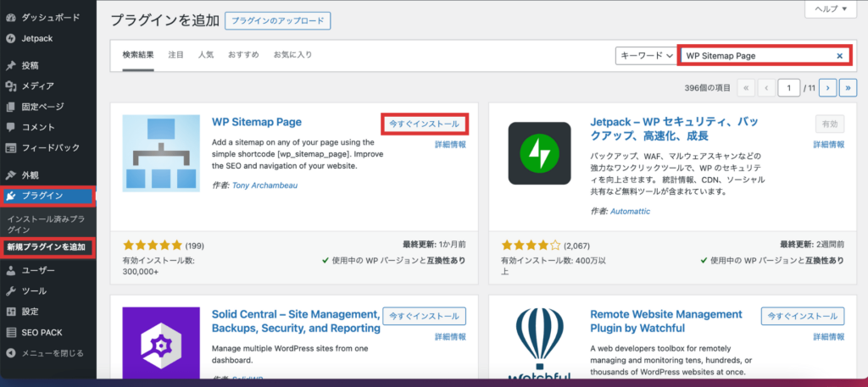Click the media icon beside メディア
Image resolution: width=868 pixels, height=387 pixels.
[10, 86]
